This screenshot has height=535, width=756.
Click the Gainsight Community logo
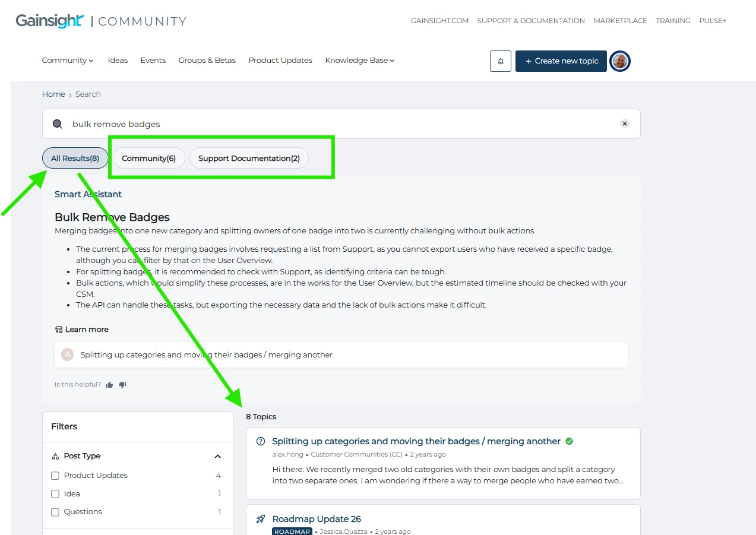[101, 21]
